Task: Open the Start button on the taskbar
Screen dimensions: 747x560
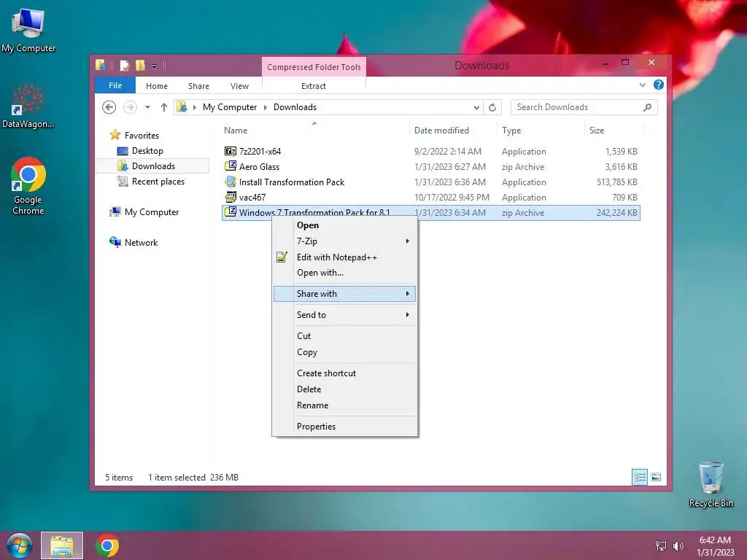Action: pyautogui.click(x=19, y=545)
